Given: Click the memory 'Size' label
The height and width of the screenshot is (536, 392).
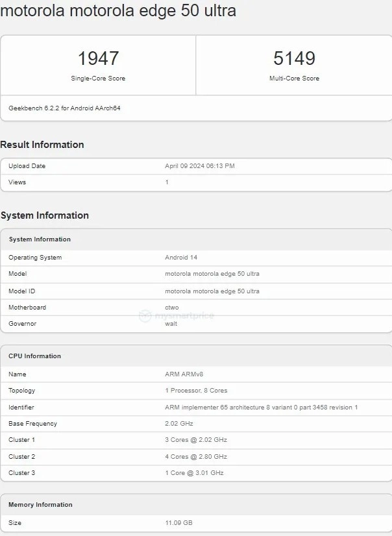Looking at the screenshot, I should pos(15,522).
